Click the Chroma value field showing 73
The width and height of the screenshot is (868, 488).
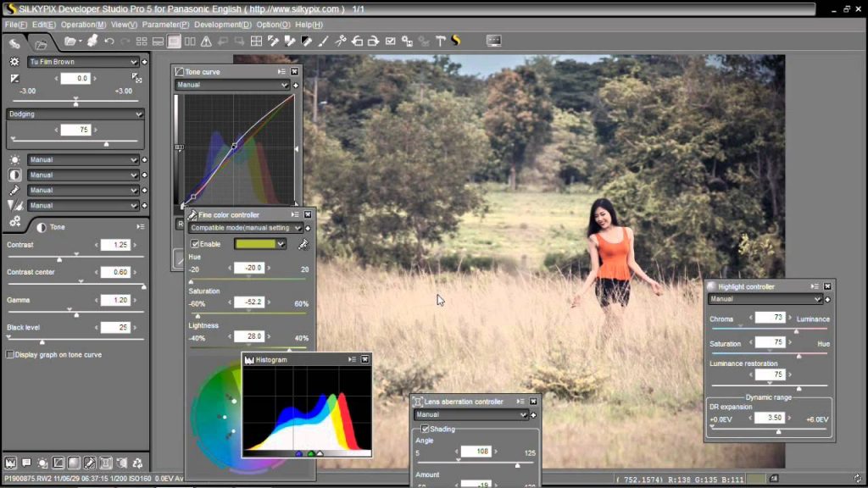(x=770, y=318)
